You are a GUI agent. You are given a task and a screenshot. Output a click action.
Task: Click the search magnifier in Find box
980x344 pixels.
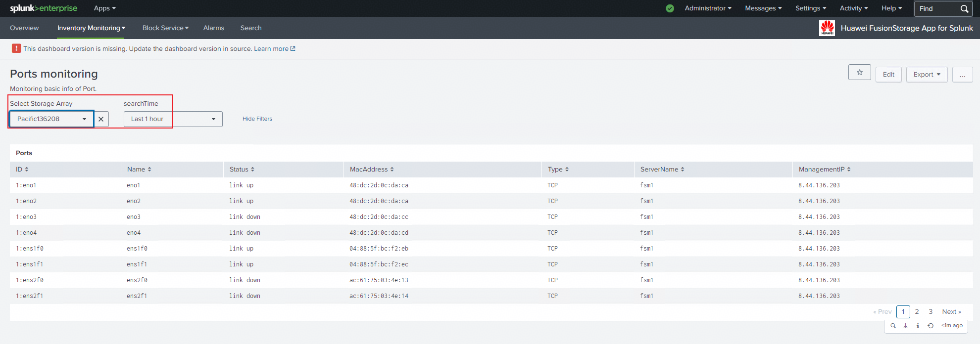(x=964, y=9)
